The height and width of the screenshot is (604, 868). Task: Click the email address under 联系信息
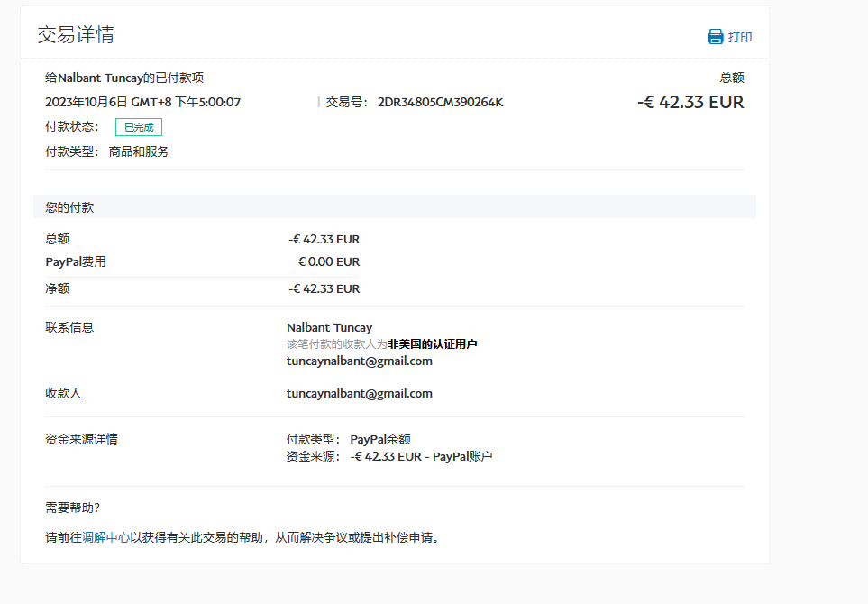359,361
